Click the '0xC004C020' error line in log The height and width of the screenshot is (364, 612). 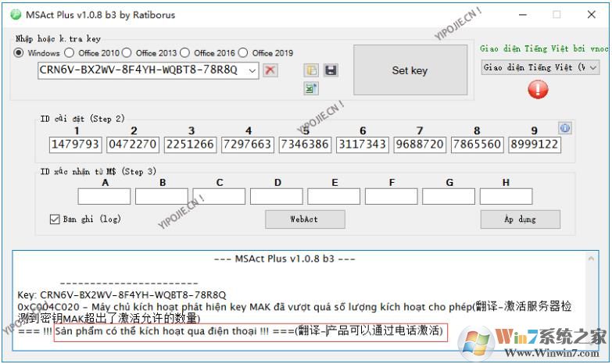tap(295, 312)
